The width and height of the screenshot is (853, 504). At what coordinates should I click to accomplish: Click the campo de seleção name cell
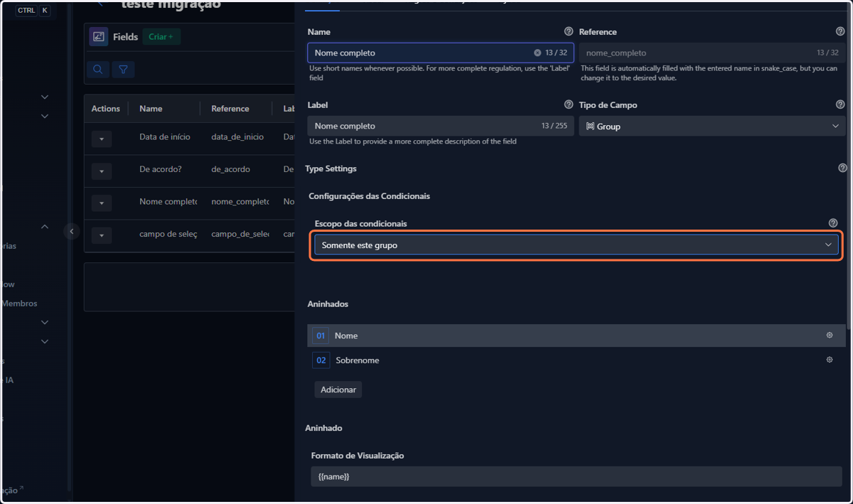point(168,233)
